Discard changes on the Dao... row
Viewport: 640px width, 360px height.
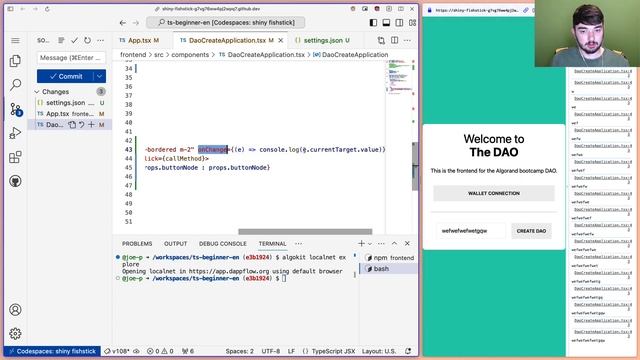coord(82,124)
